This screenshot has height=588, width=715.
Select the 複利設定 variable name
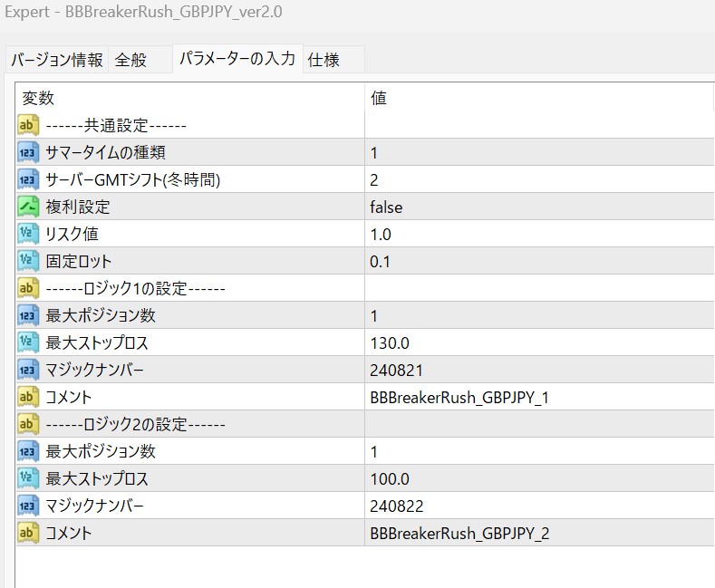pyautogui.click(x=78, y=207)
